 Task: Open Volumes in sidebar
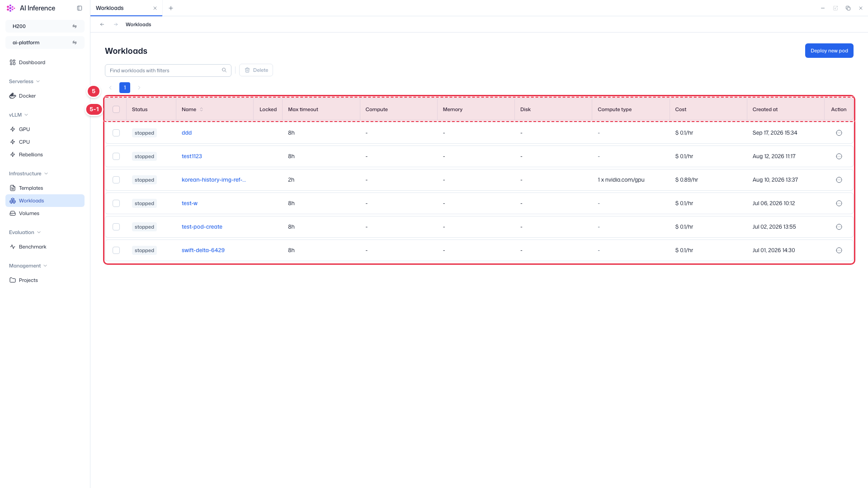[45, 213]
